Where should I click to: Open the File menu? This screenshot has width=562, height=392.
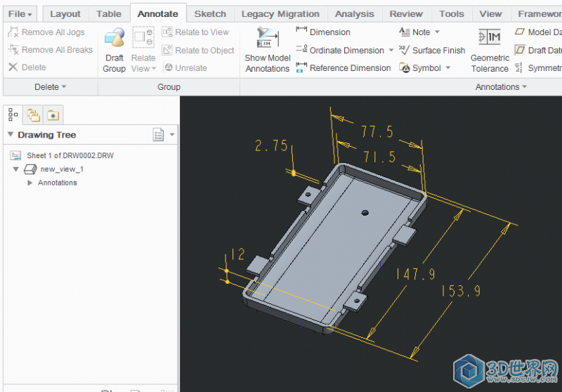coord(20,13)
